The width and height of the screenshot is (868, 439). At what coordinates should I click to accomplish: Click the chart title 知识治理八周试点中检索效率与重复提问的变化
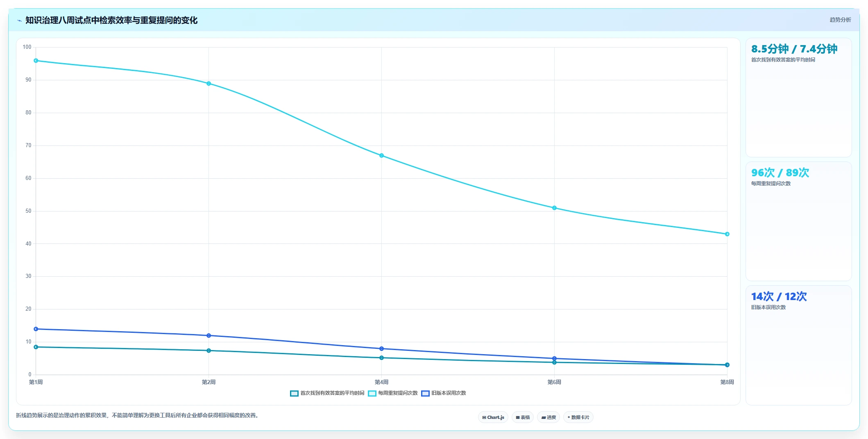point(111,20)
